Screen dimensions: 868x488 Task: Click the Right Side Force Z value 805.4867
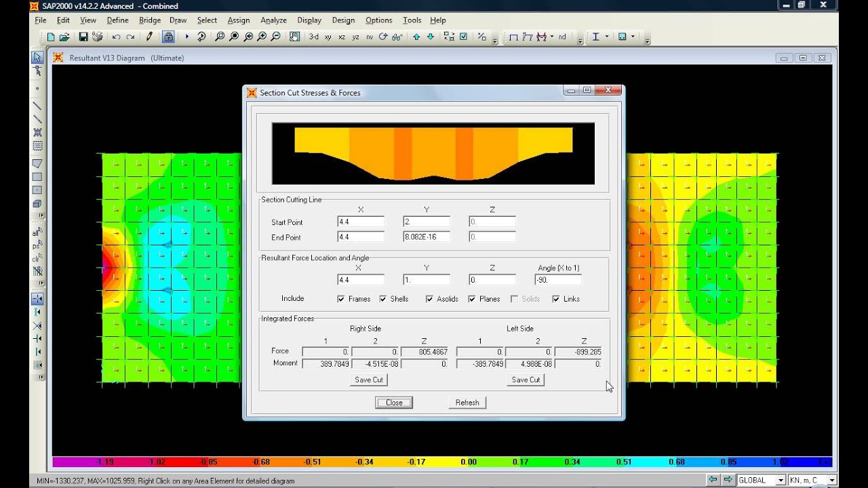tap(425, 352)
